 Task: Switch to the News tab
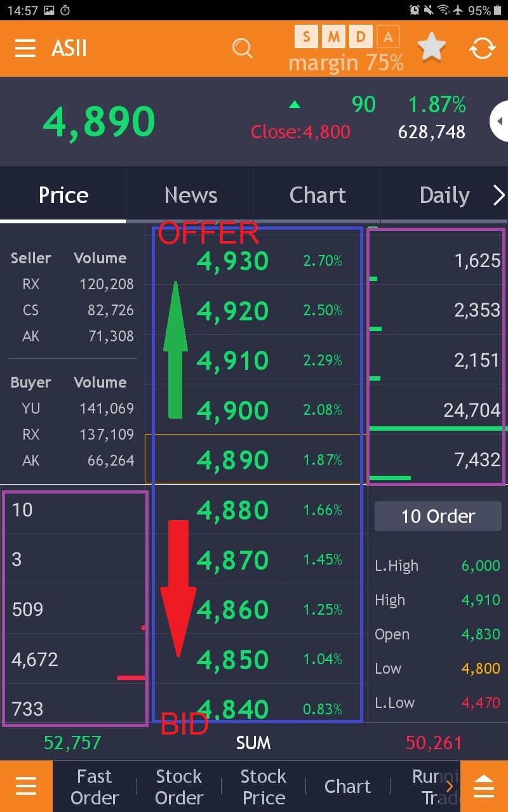(190, 195)
